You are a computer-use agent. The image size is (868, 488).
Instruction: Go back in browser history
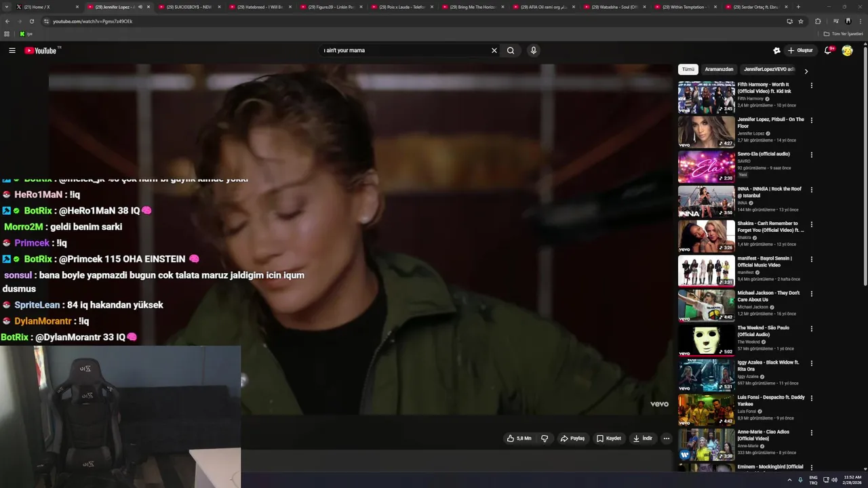click(x=7, y=21)
